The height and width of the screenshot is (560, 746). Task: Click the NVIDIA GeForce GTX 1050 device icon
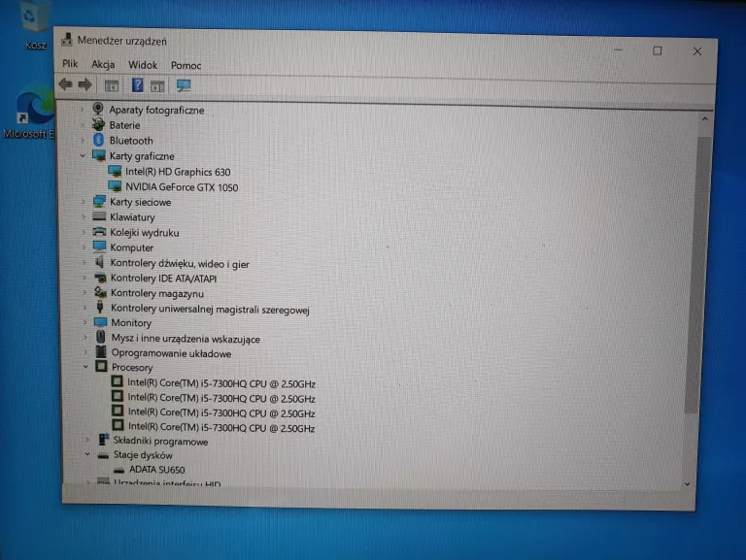pos(115,186)
